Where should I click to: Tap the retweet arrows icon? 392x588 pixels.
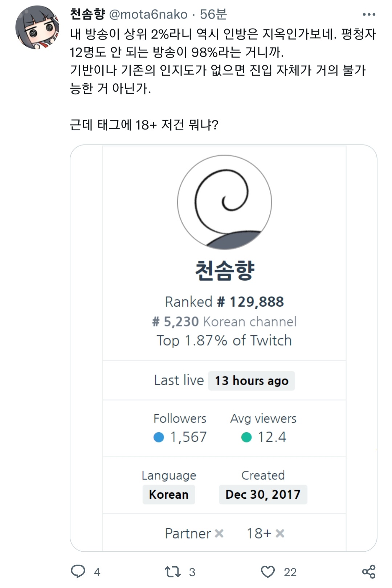pyautogui.click(x=173, y=572)
